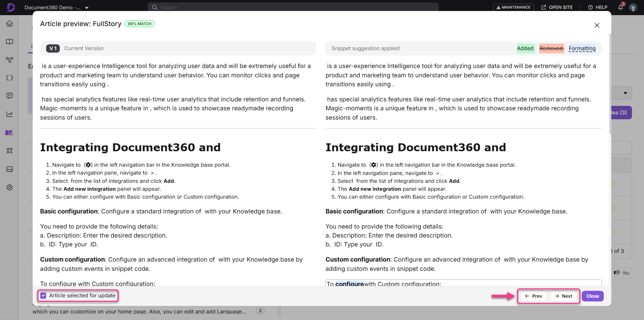Open the user profile avatar menu
The image size is (644, 320).
[633, 7]
